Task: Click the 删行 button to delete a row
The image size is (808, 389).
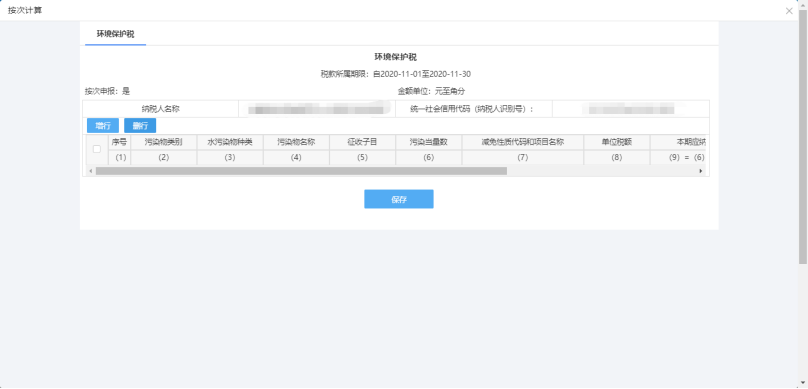Action: 140,126
